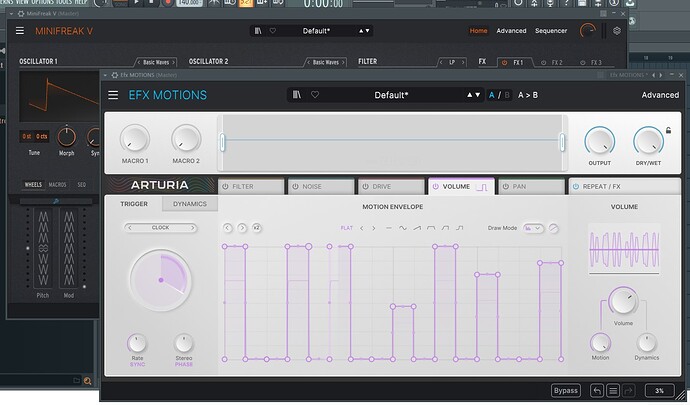Toggle the Filter module power

pos(225,187)
